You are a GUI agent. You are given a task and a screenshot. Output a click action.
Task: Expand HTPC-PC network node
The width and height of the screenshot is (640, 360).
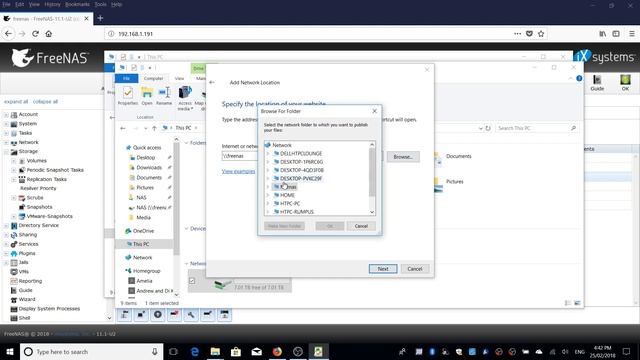click(268, 203)
